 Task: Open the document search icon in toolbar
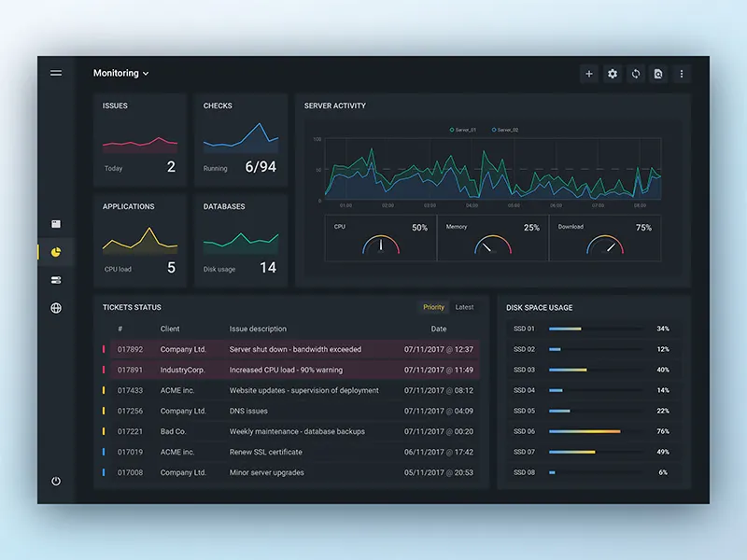coord(659,73)
